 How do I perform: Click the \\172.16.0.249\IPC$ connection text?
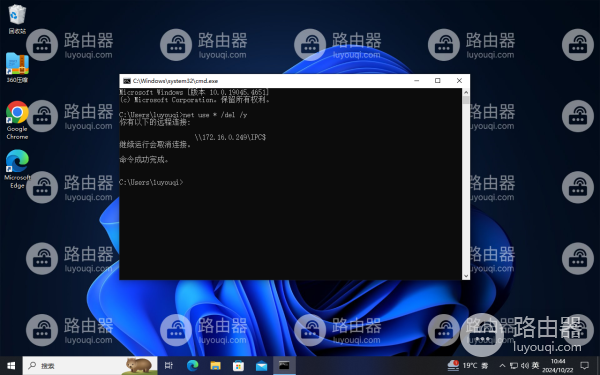230,137
